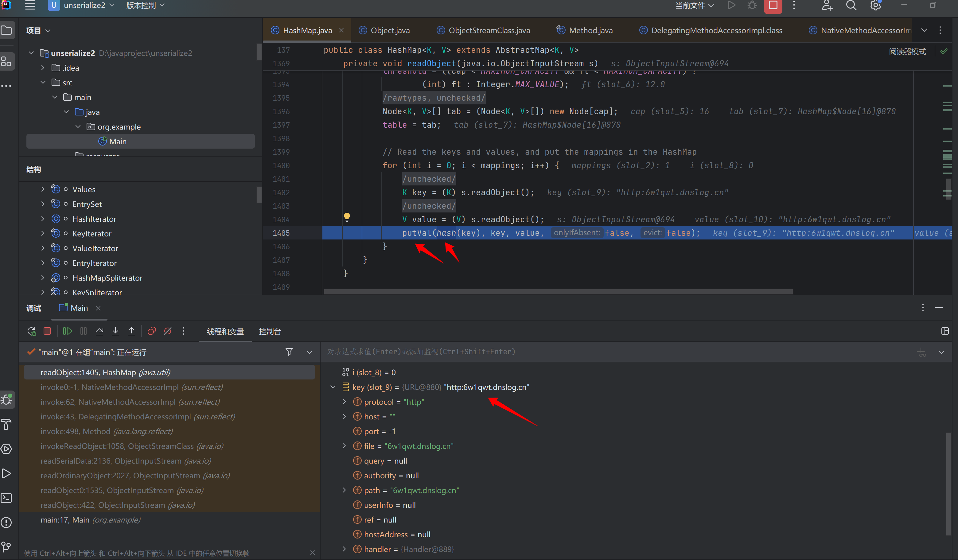This screenshot has height=560, width=958.
Task: Click the Rerun debug session icon
Action: click(32, 331)
